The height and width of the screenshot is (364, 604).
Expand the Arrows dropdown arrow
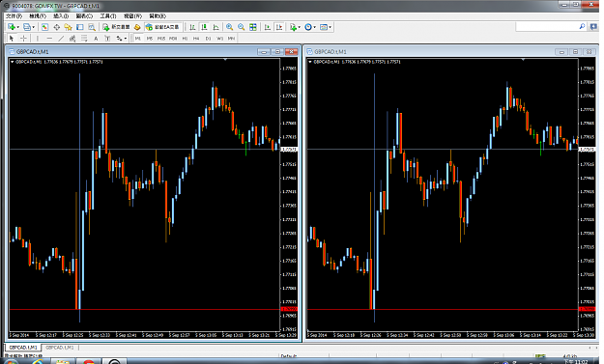point(126,38)
